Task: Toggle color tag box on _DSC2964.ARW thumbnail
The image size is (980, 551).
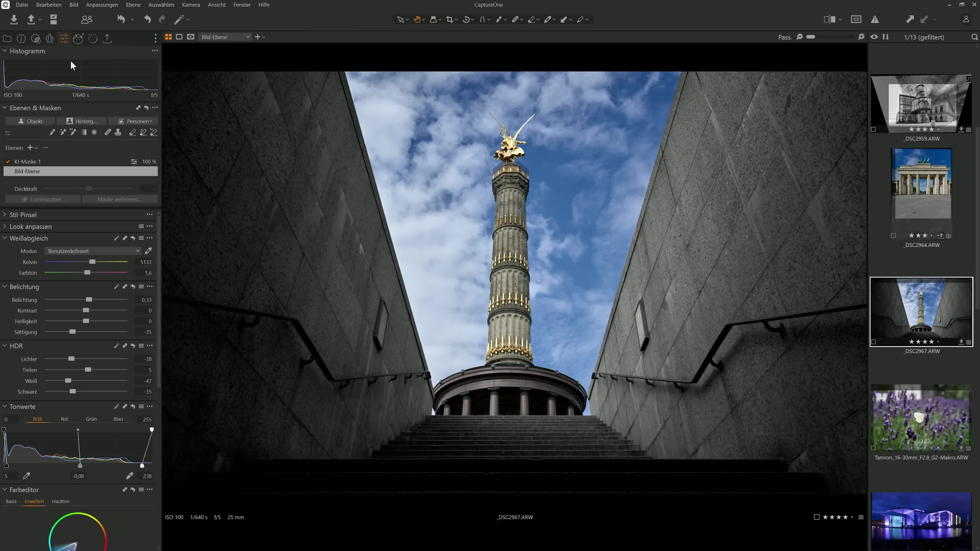Action: point(893,236)
